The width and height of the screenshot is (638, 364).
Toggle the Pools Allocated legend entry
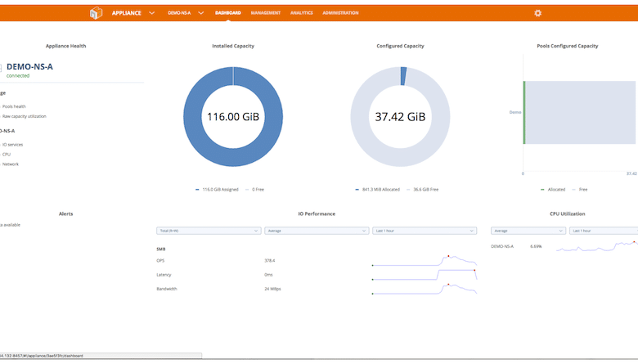553,190
